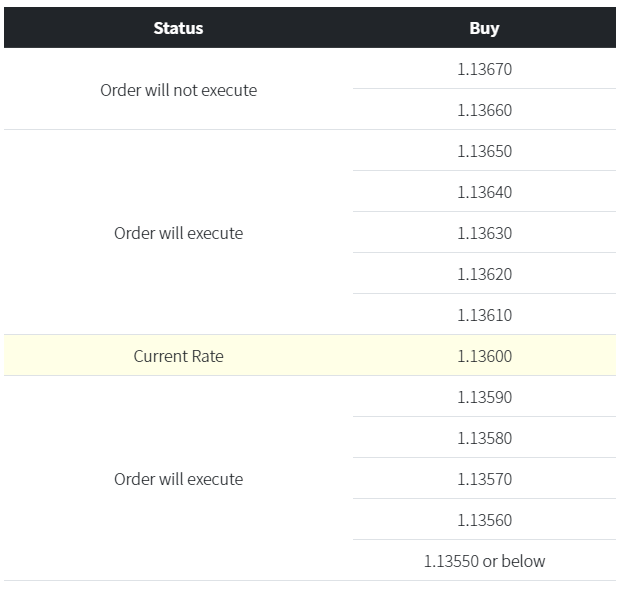Screen dimensions: 627x595
Task: Select the "Order will not execute" cell
Action: pos(178,90)
